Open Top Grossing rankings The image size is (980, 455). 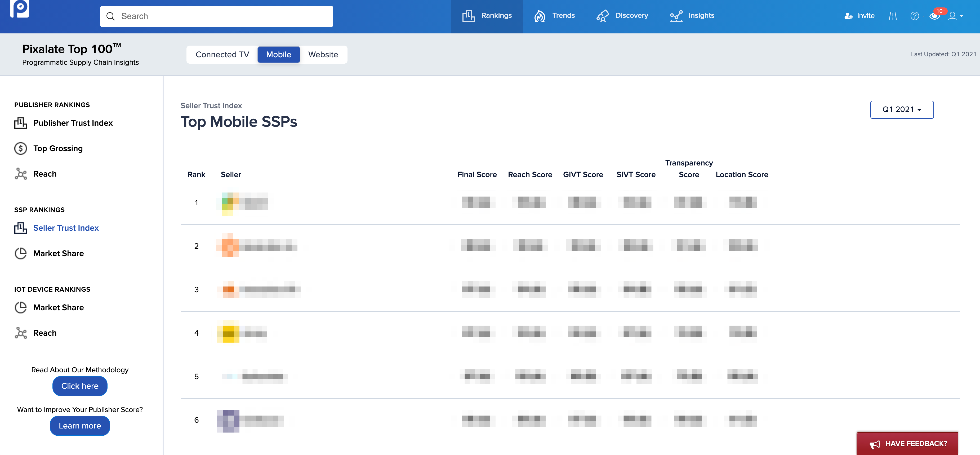58,148
